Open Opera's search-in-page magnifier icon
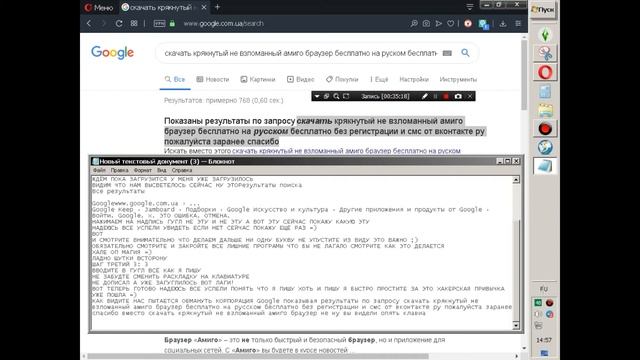Screen dimensions: 640x360 point(414,24)
